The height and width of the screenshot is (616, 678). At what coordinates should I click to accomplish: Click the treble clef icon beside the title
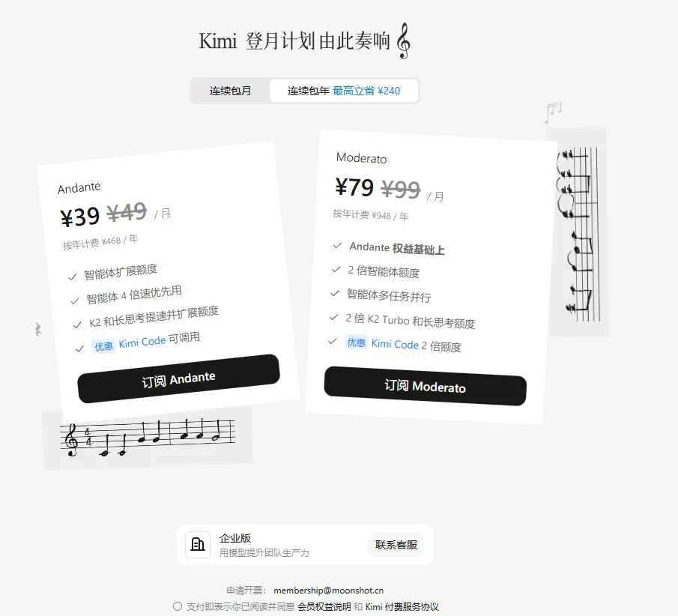click(x=403, y=41)
